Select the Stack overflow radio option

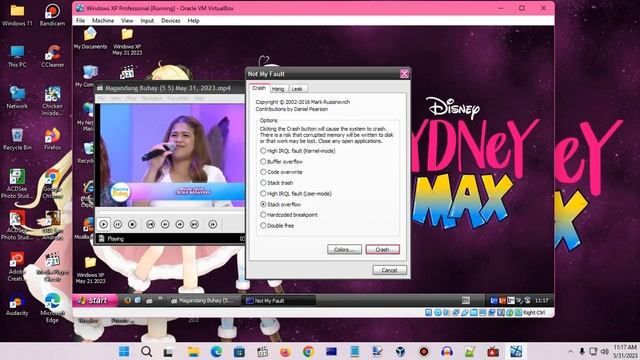[x=280, y=204]
